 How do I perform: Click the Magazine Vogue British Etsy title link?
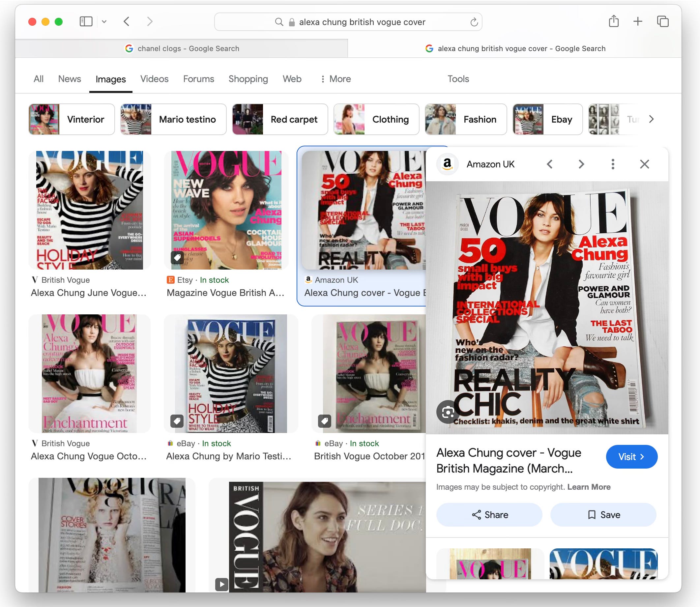225,293
